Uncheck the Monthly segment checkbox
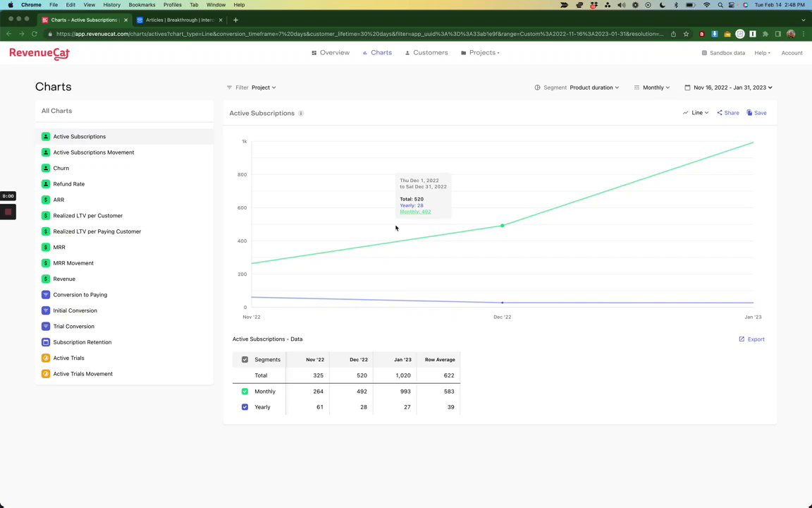This screenshot has width=812, height=508. [245, 392]
